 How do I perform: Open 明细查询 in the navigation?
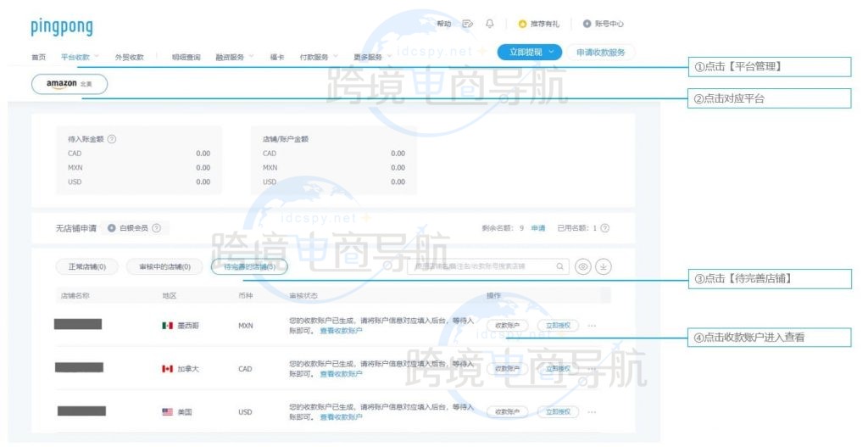(186, 57)
